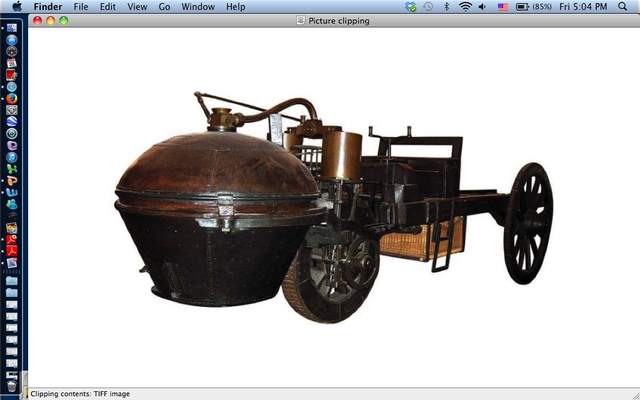Open Microsoft PowerPoint orange P icon
Image resolution: width=640 pixels, height=400 pixels.
coord(12,181)
